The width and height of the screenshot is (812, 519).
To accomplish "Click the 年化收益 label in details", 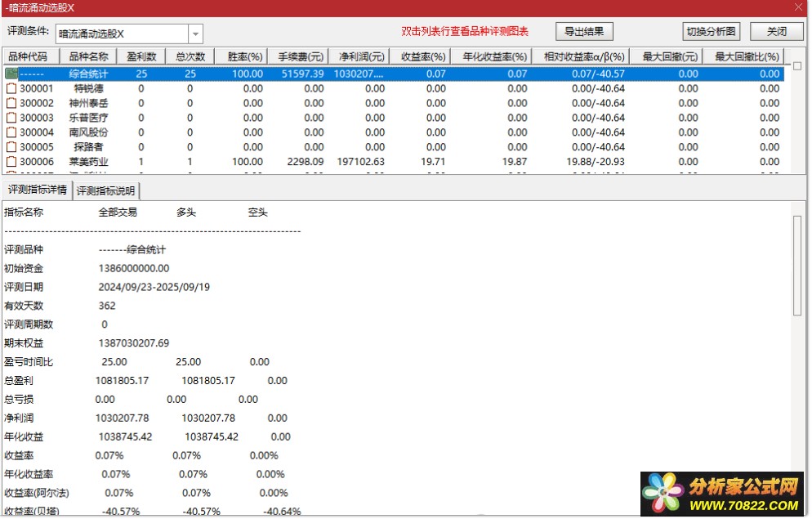I will pos(24,436).
